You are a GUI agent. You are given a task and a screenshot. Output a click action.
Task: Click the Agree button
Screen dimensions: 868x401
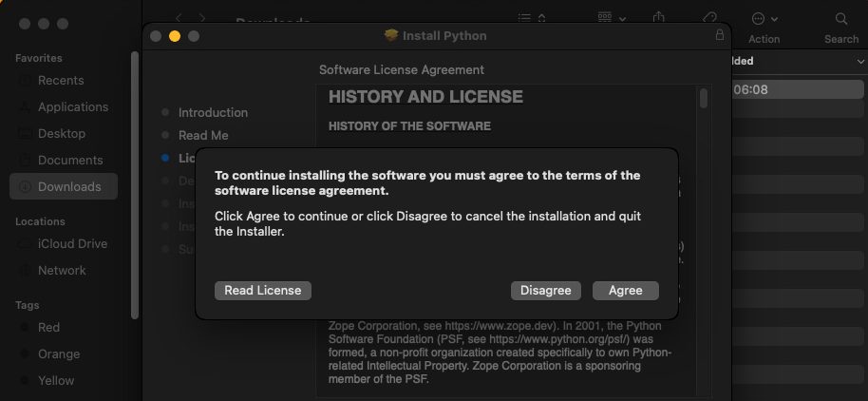(x=626, y=290)
